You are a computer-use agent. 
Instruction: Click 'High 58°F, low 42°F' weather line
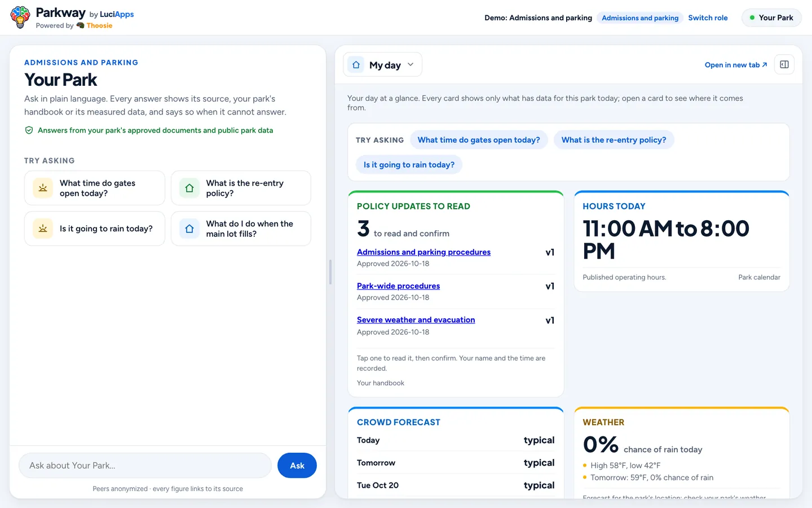625,466
